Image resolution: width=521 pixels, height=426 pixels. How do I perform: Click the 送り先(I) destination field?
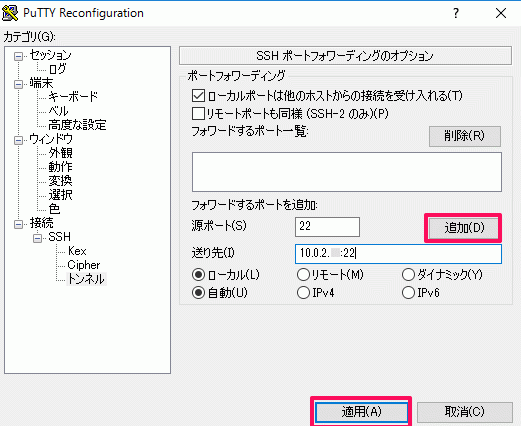pyautogui.click(x=398, y=254)
